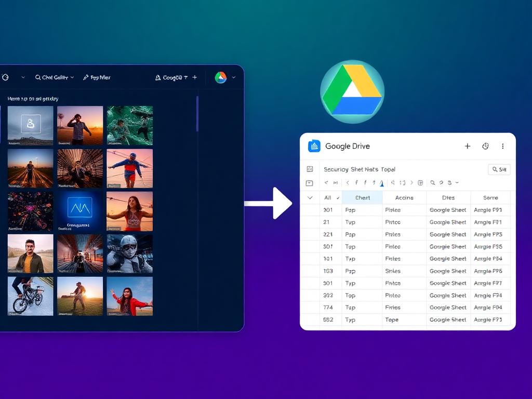Click the blue triangle icon in spreadsheet toolbar
Screen dimensions: 532x399
tap(382, 183)
